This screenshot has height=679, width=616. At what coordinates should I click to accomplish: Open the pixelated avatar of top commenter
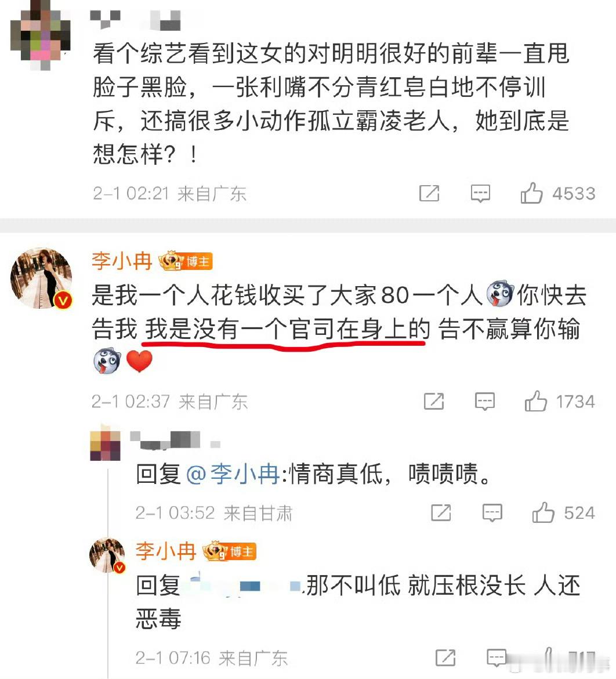(40, 34)
